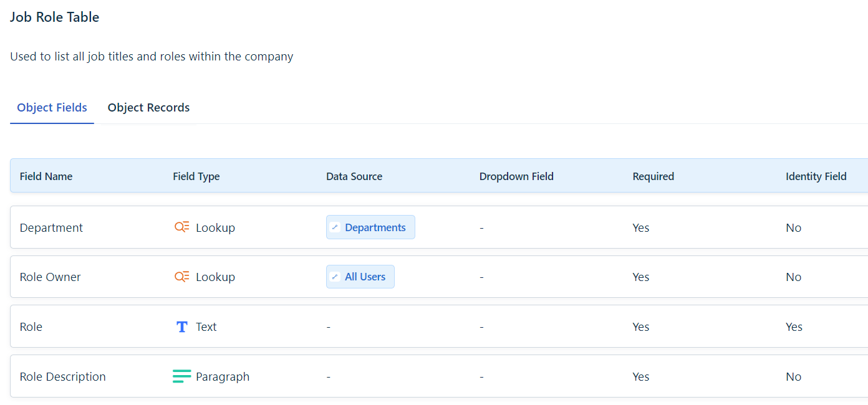
Task: Click the Text type icon in the Role row
Action: click(x=182, y=326)
